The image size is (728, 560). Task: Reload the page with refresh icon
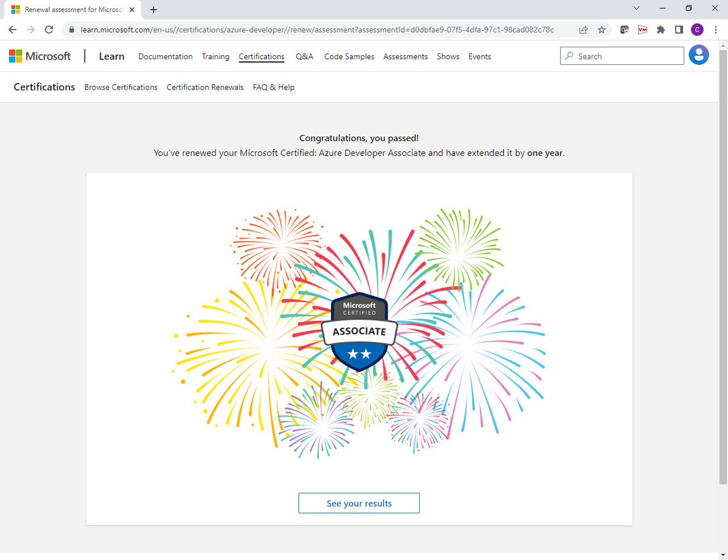pos(50,29)
